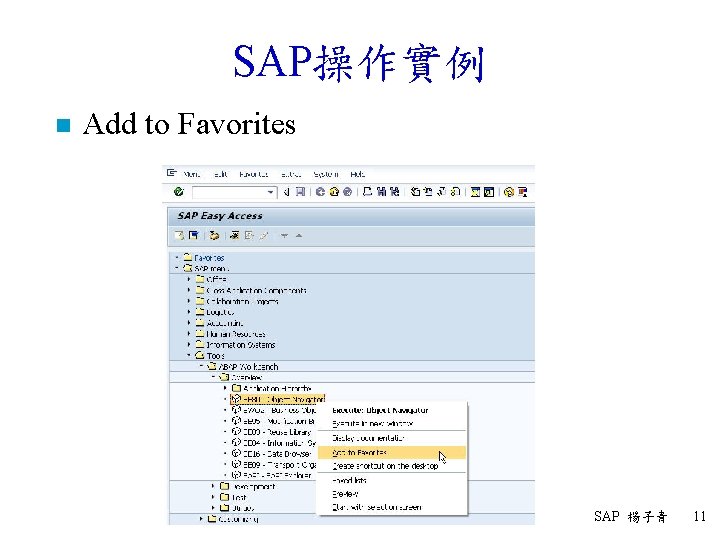The height and width of the screenshot is (540, 720).
Task: Click the green Enter checkmark icon
Action: tap(179, 191)
